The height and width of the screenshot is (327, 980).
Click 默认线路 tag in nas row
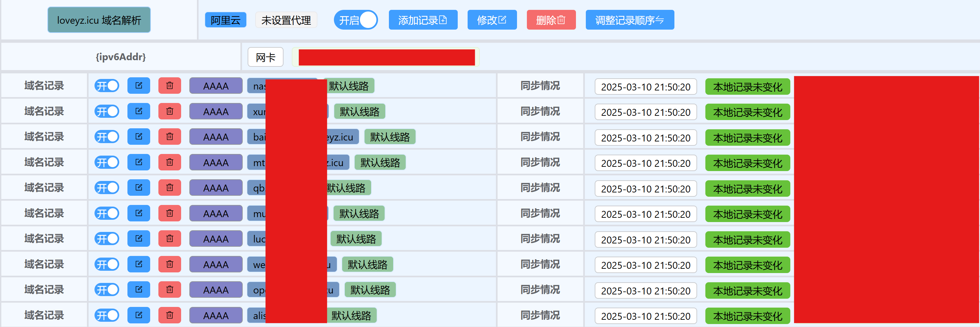pos(350,86)
